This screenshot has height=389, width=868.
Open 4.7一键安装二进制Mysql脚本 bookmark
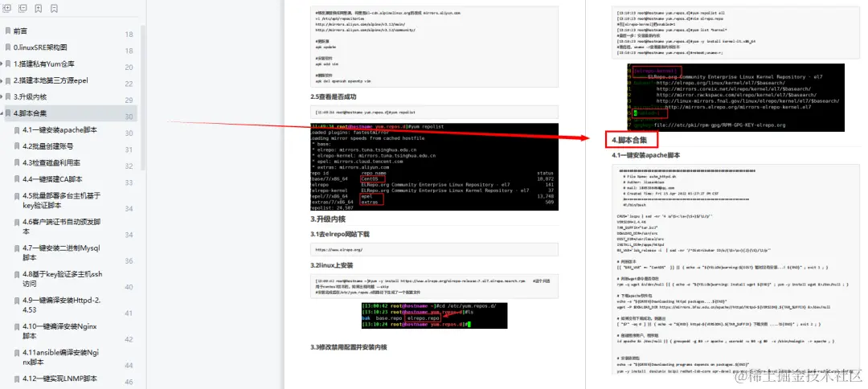61,253
